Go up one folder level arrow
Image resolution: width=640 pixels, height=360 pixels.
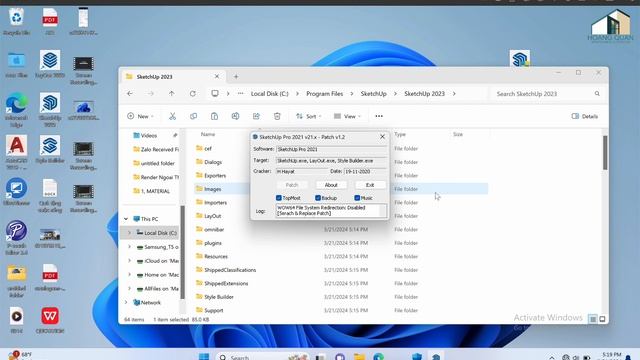pyautogui.click(x=171, y=93)
